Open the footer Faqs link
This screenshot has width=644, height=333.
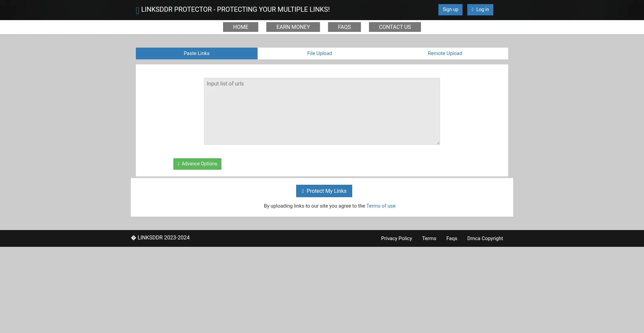451,238
